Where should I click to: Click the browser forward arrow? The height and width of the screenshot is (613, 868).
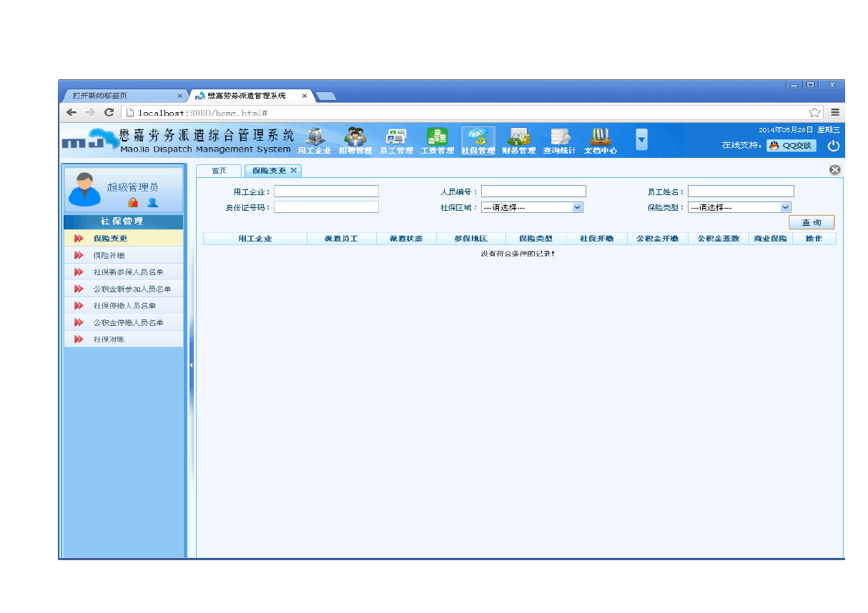click(x=90, y=112)
